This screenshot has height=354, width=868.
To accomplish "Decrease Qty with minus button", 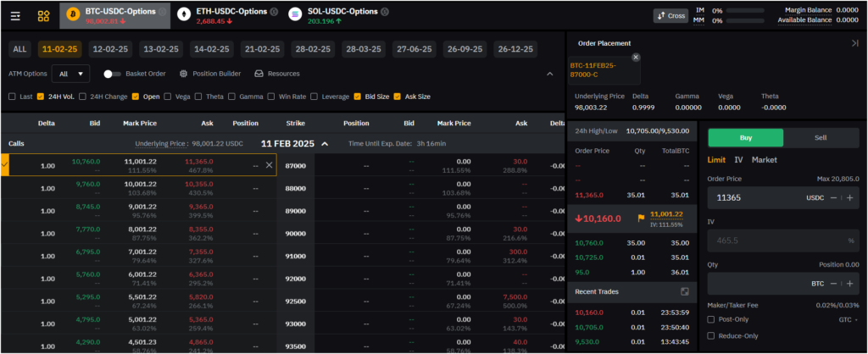I will pyautogui.click(x=834, y=283).
